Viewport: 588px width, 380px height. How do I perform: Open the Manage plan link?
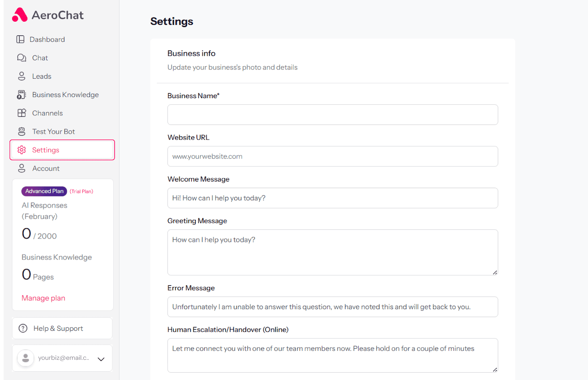(x=43, y=298)
